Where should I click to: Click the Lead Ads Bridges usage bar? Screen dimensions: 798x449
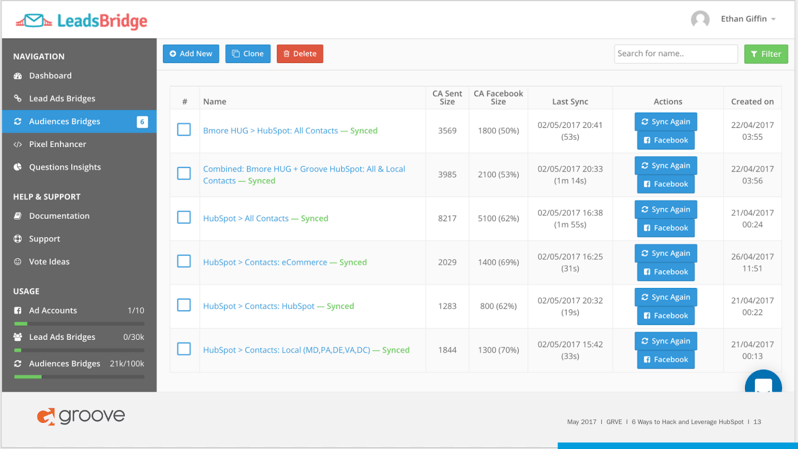click(x=79, y=350)
